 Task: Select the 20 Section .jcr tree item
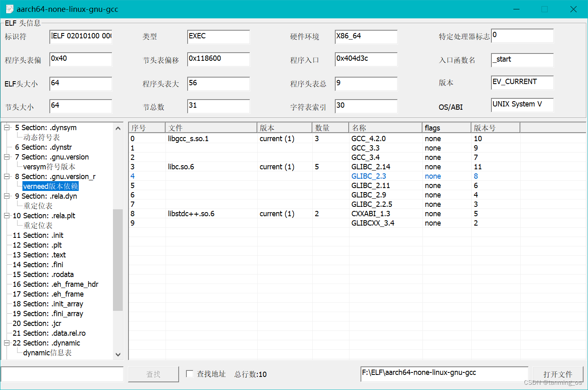pos(38,323)
